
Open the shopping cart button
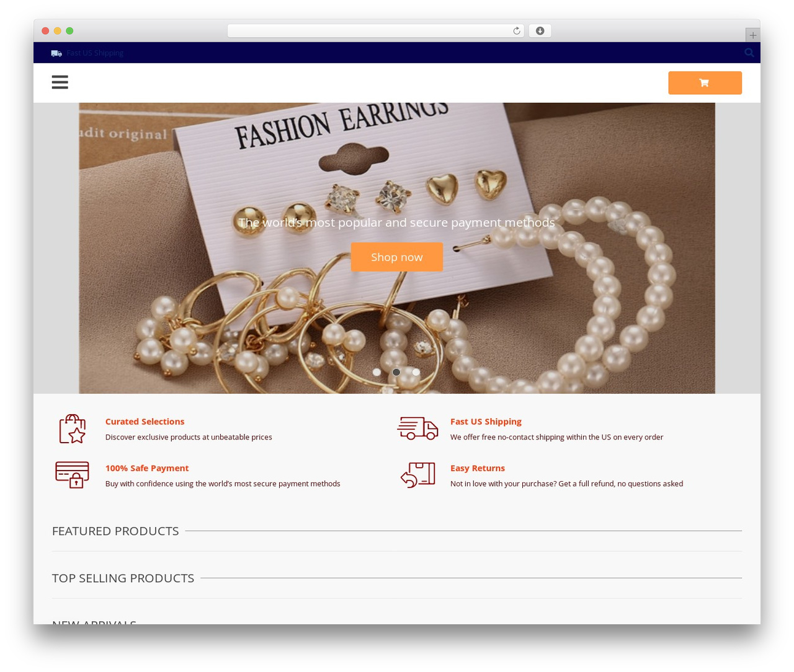click(705, 83)
